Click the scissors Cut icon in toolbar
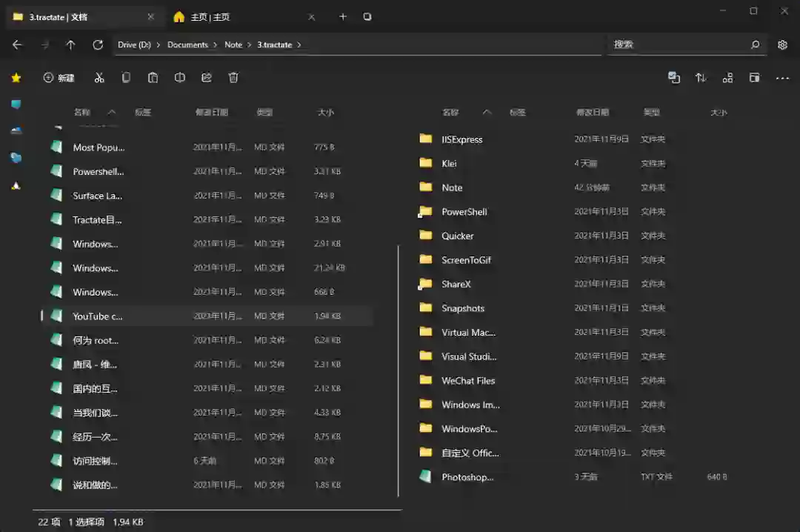The height and width of the screenshot is (532, 800). coord(99,78)
